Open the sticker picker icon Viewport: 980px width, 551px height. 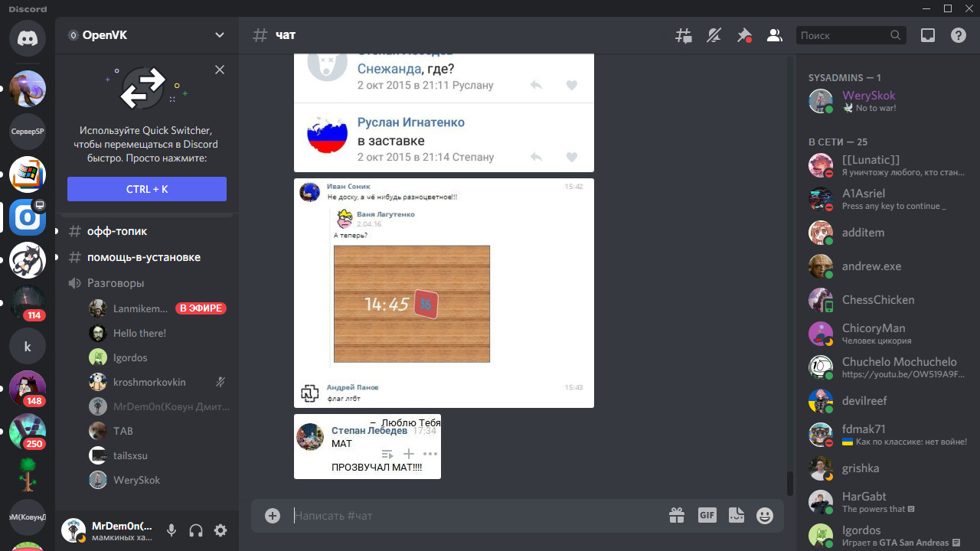(x=736, y=516)
